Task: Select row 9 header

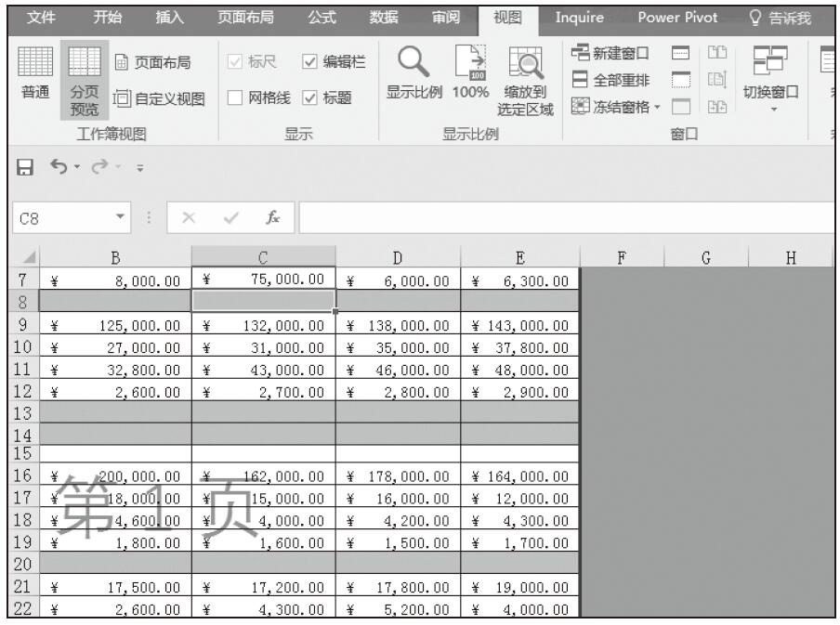Action: coord(23,324)
